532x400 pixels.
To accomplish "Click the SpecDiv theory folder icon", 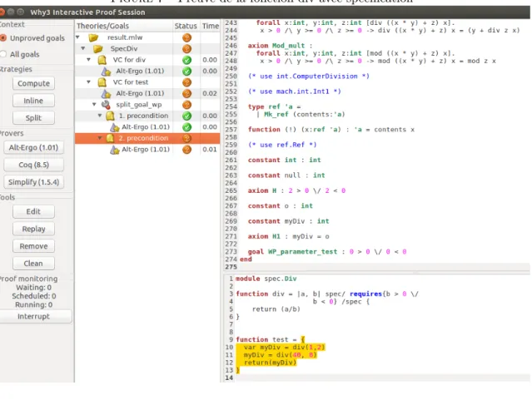I will (98, 49).
